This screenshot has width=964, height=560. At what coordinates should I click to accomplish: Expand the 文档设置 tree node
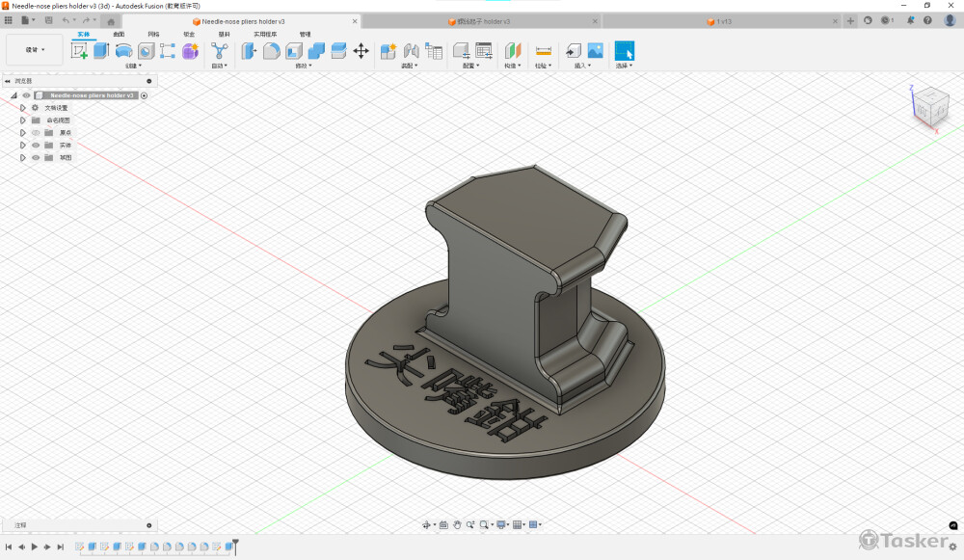(22, 108)
